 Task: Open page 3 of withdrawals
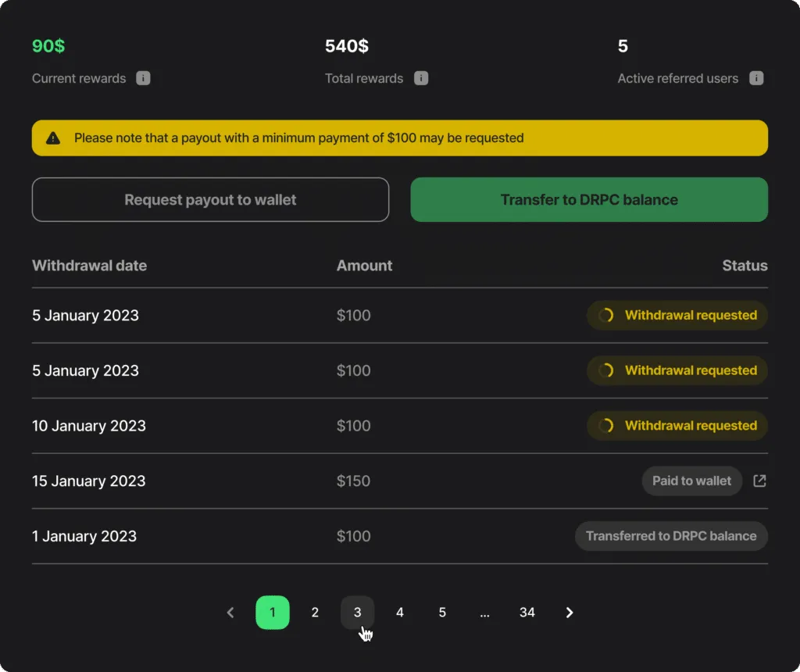357,613
